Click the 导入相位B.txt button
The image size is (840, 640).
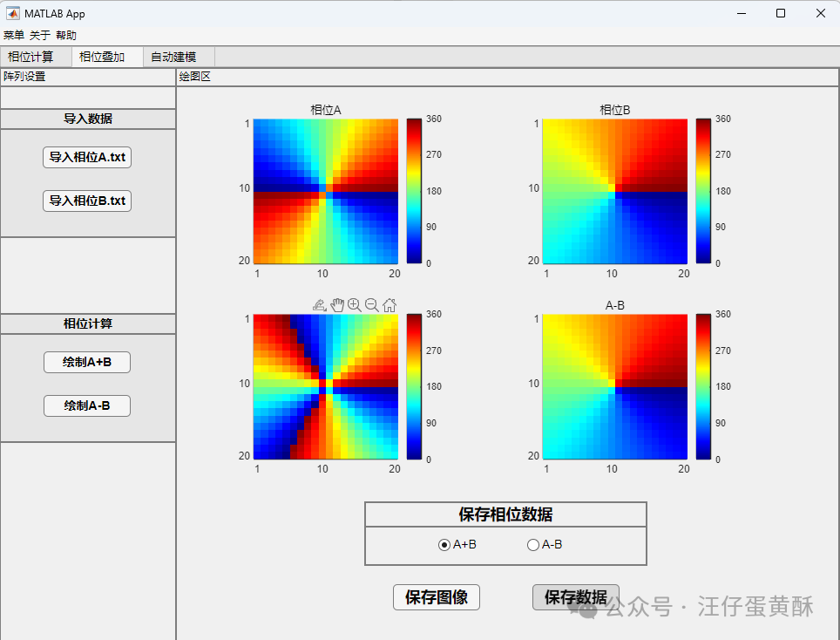pyautogui.click(x=87, y=201)
